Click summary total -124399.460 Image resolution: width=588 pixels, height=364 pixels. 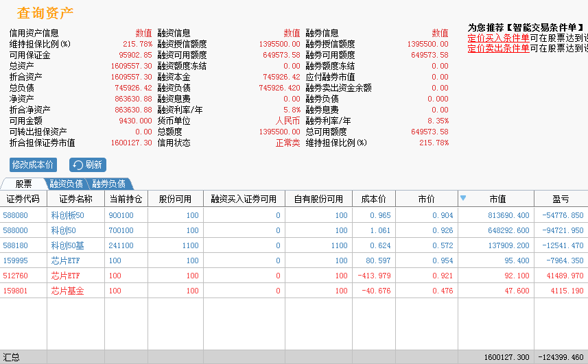pyautogui.click(x=561, y=357)
